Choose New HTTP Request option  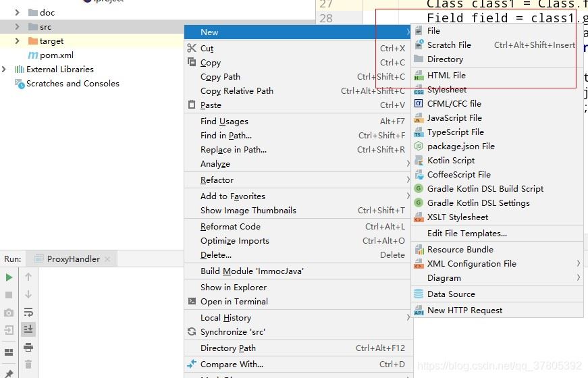pos(464,310)
